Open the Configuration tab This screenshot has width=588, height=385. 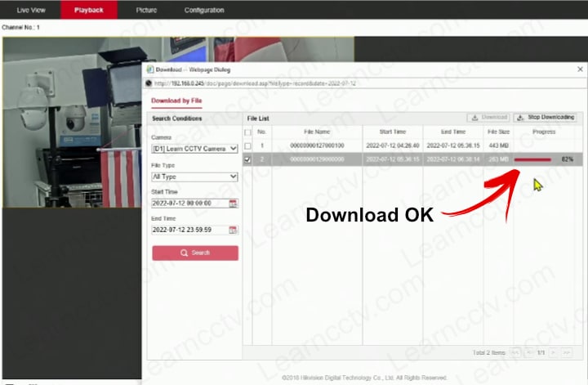point(204,10)
